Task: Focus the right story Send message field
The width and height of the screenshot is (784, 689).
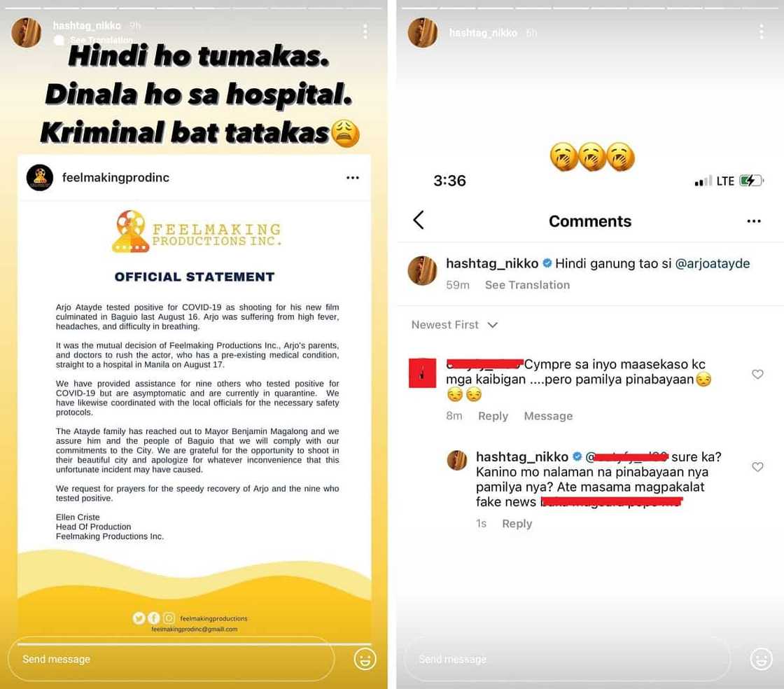Action: (x=567, y=659)
